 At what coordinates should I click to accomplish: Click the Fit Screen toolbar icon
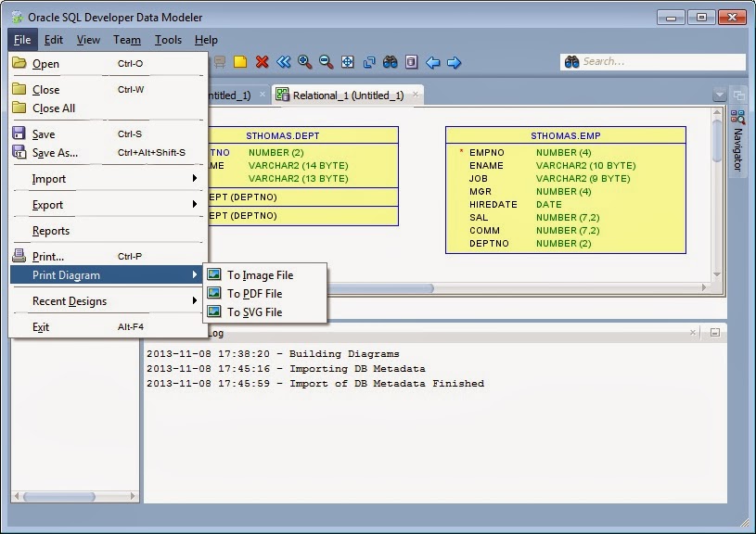pyautogui.click(x=348, y=62)
